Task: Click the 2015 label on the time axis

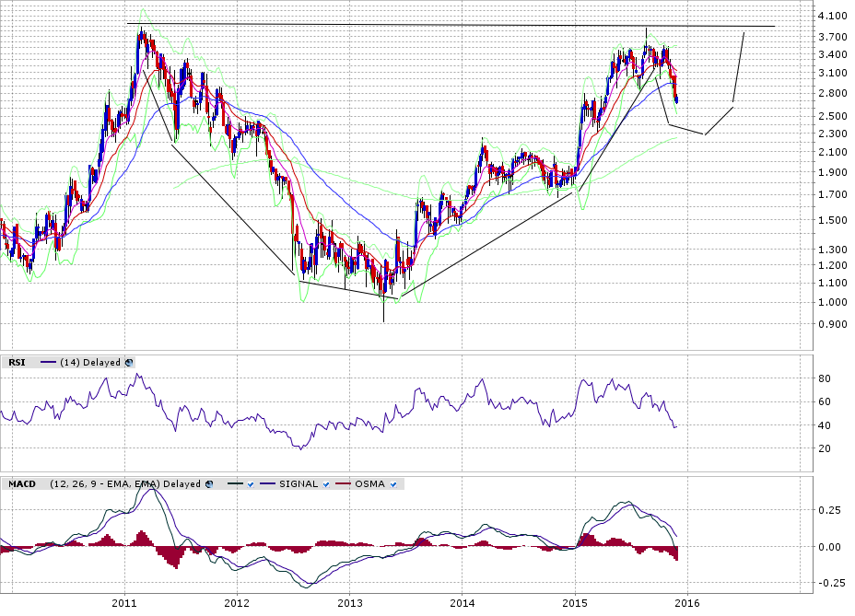Action: click(575, 603)
